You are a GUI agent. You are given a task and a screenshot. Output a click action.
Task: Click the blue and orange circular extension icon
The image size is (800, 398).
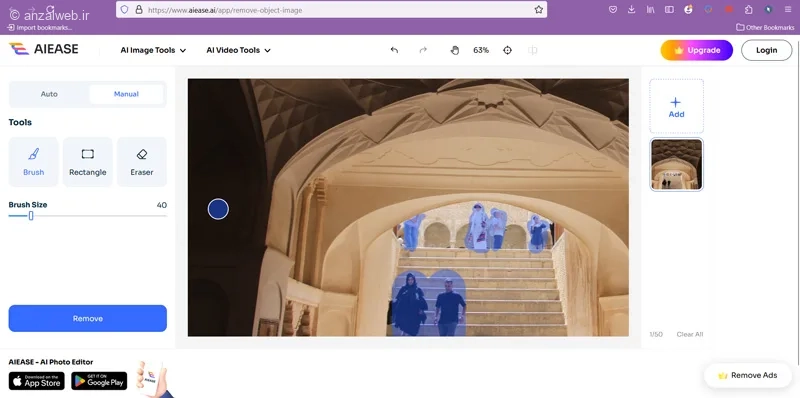[708, 10]
